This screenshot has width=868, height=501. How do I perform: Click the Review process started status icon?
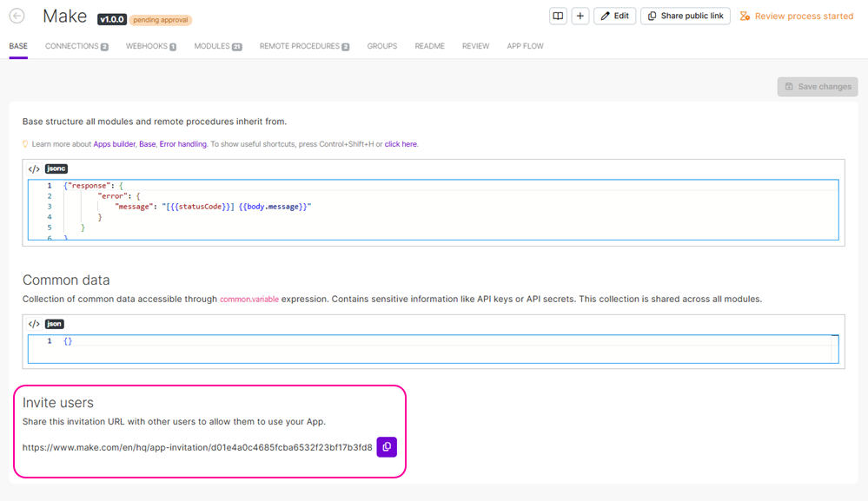pyautogui.click(x=745, y=16)
